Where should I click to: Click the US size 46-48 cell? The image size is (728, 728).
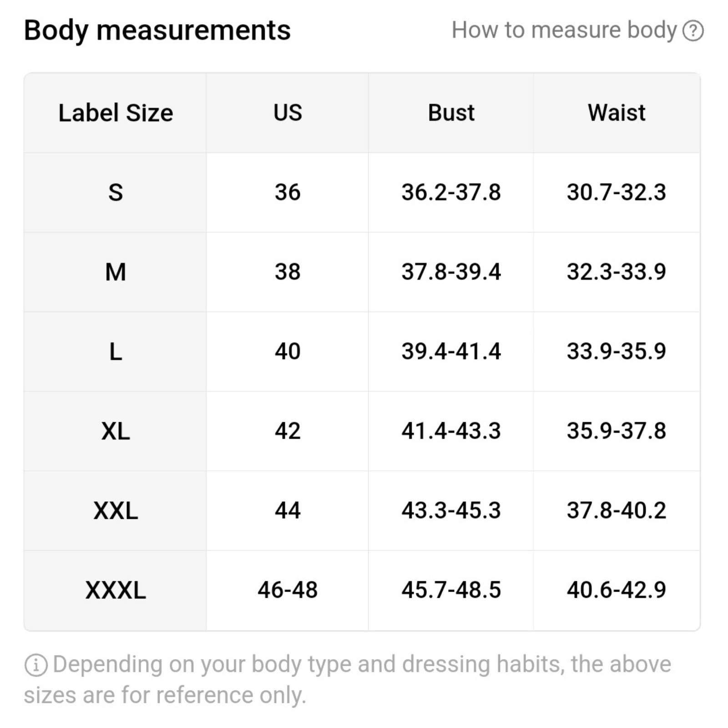click(288, 591)
